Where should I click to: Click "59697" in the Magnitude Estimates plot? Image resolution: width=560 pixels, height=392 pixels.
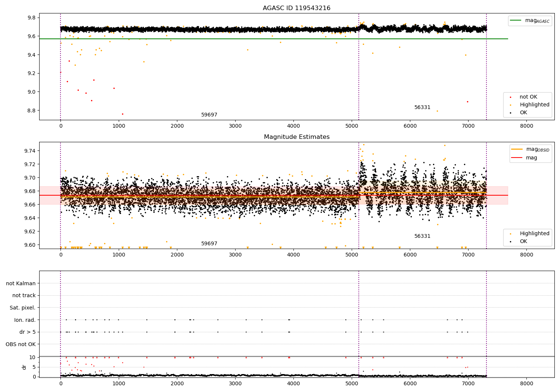point(209,244)
